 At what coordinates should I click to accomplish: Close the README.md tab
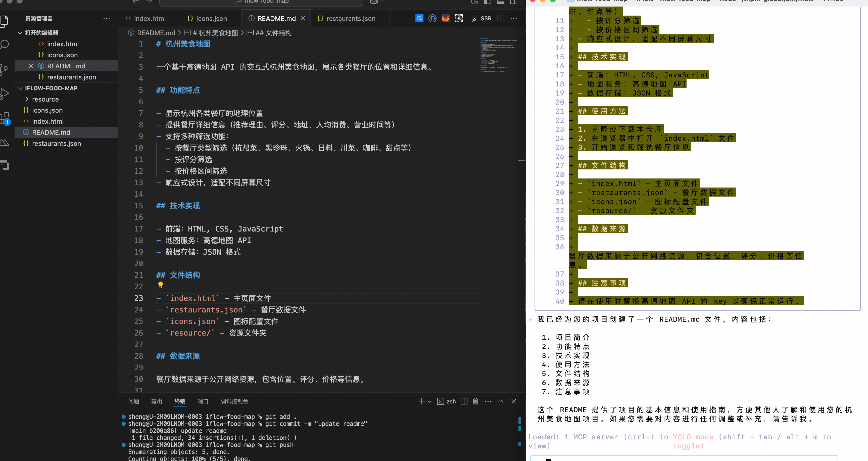point(303,19)
